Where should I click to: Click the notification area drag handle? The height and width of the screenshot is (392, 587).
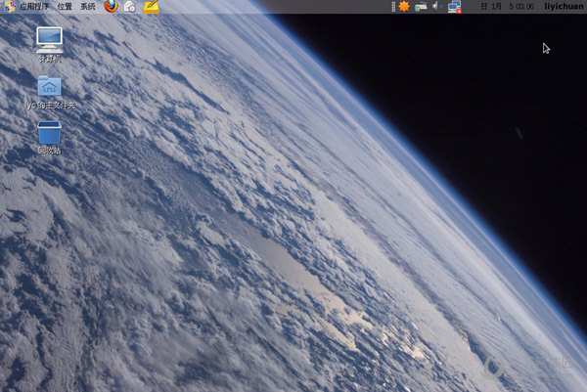click(x=391, y=7)
